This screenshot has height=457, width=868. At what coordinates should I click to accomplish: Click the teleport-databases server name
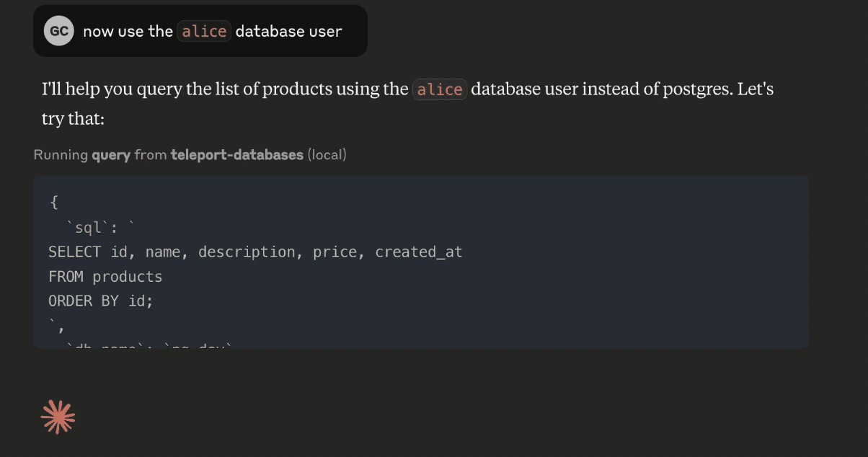pyautogui.click(x=237, y=154)
